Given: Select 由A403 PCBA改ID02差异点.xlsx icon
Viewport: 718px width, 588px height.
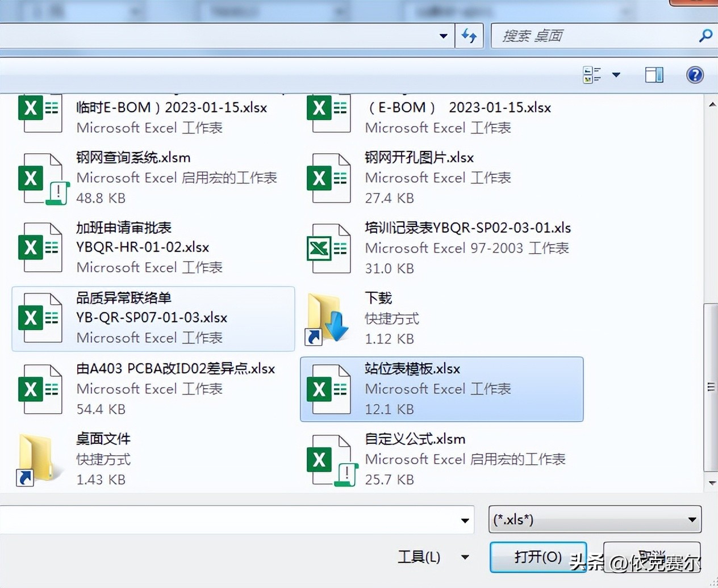Looking at the screenshot, I should click(40, 389).
